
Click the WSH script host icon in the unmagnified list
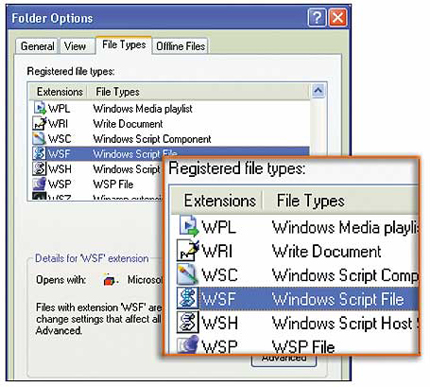[x=39, y=169]
